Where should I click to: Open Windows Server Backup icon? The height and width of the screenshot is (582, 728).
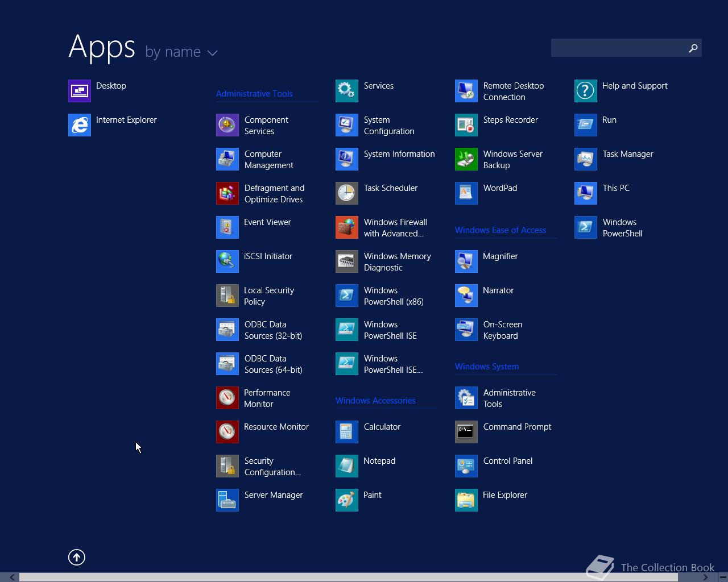click(466, 159)
